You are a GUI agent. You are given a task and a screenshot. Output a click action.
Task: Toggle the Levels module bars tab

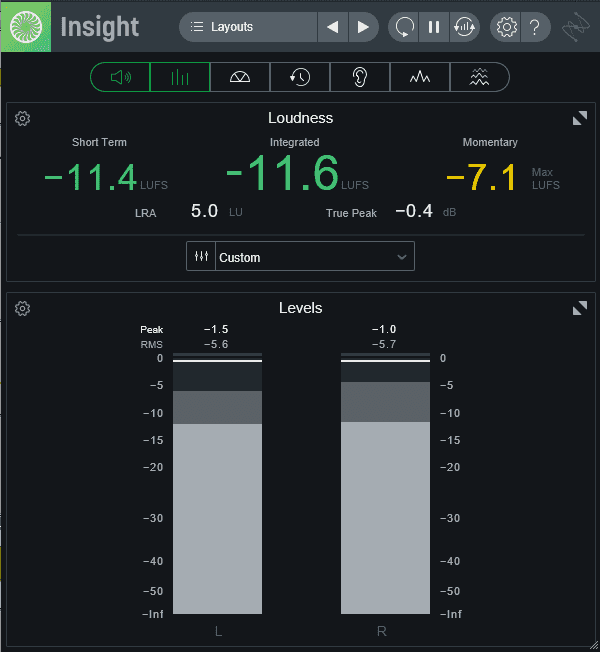[x=180, y=77]
